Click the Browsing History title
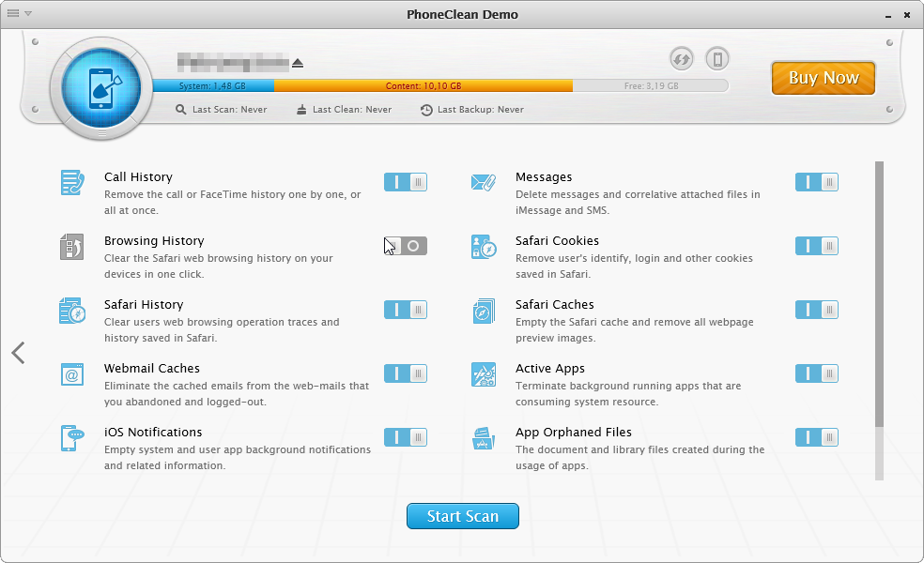The image size is (924, 563). pyautogui.click(x=154, y=241)
